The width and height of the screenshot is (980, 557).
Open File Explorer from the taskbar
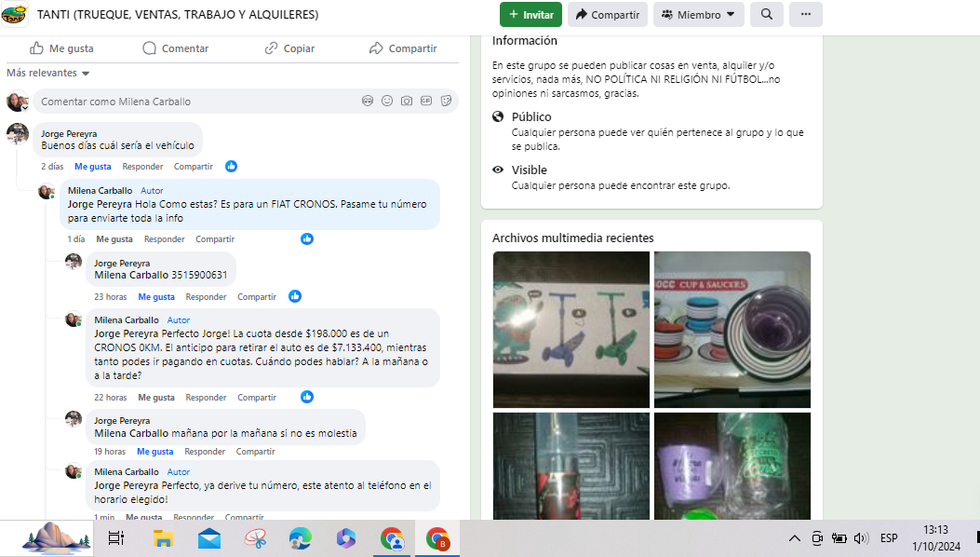click(x=164, y=538)
